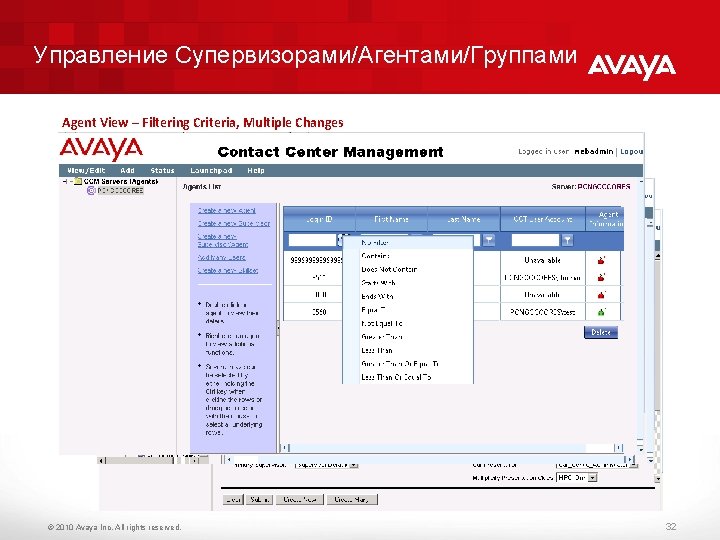Sort by the Last Name column header
Viewport: 720px width, 540px height.
pos(463,219)
